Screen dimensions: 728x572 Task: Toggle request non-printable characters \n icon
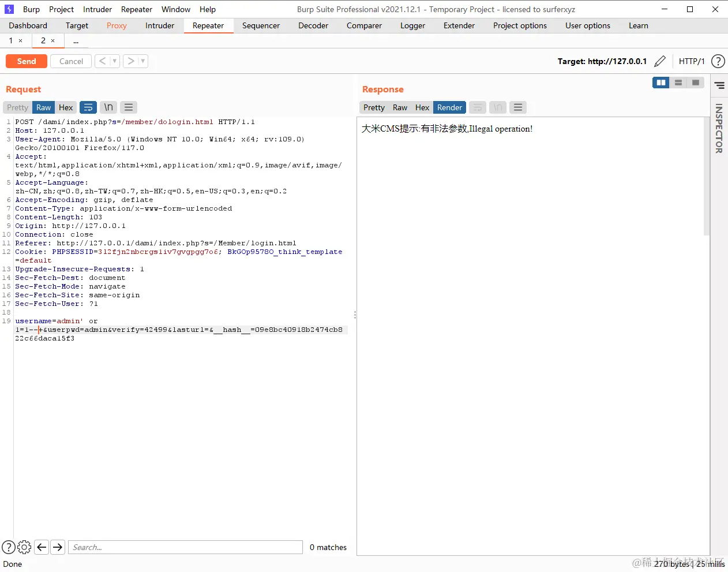[x=108, y=107]
